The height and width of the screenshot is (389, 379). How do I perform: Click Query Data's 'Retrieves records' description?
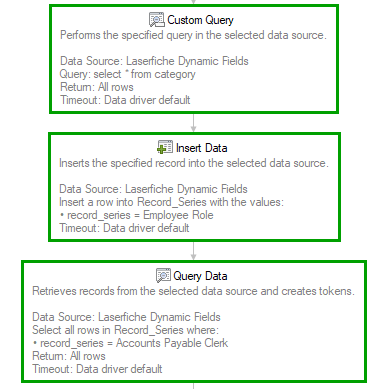click(x=193, y=291)
